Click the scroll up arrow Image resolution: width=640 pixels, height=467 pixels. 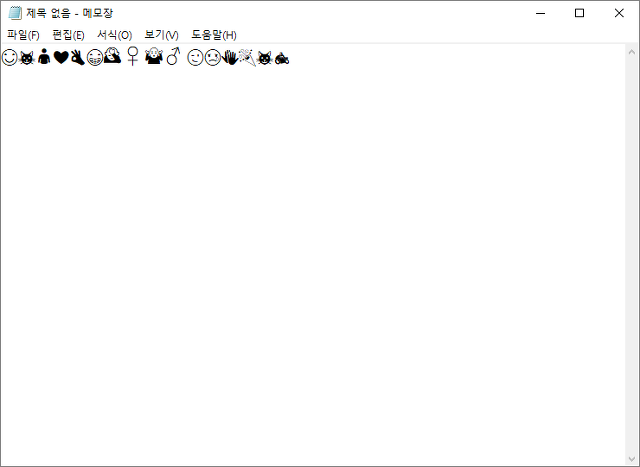tap(632, 52)
